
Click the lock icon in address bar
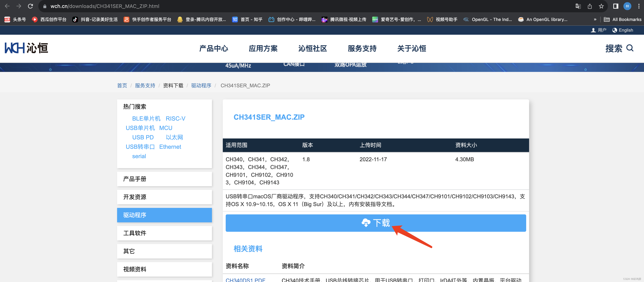pyautogui.click(x=45, y=6)
